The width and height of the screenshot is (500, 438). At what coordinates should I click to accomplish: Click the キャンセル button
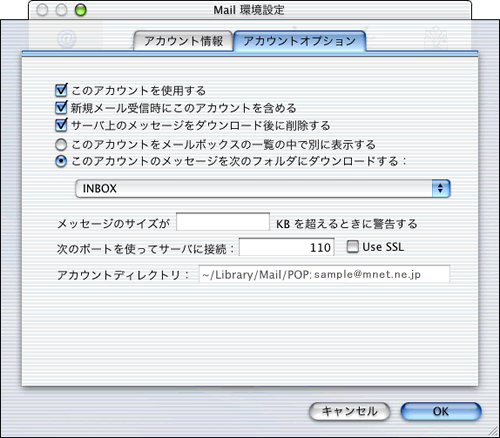coord(349,411)
